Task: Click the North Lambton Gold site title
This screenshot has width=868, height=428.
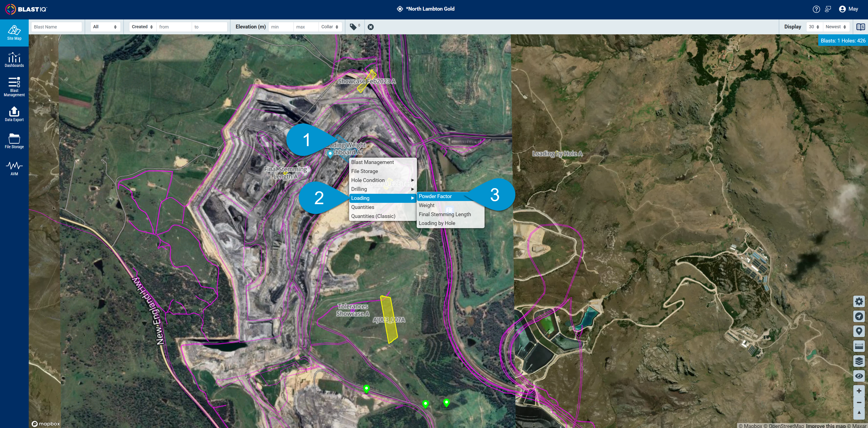Action: 430,9
